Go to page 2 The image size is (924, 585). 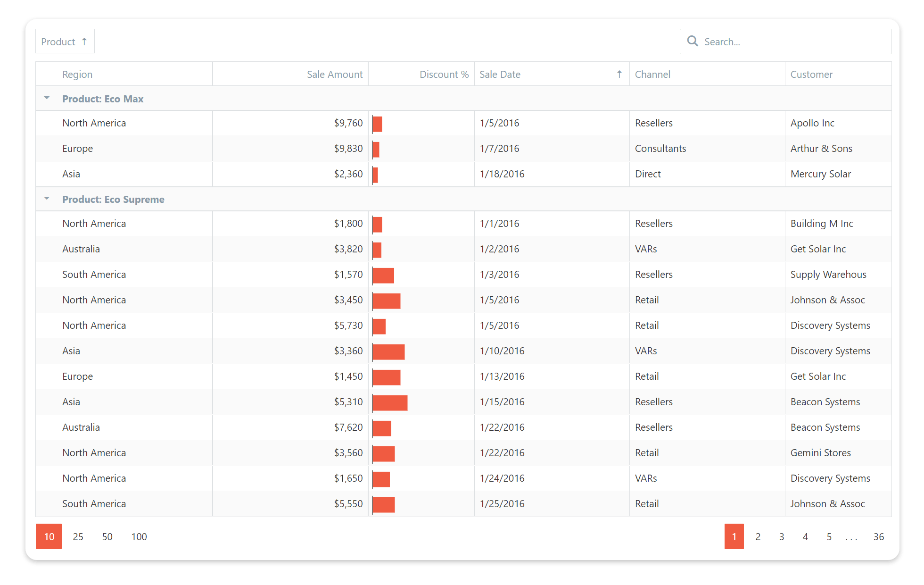[x=758, y=536]
